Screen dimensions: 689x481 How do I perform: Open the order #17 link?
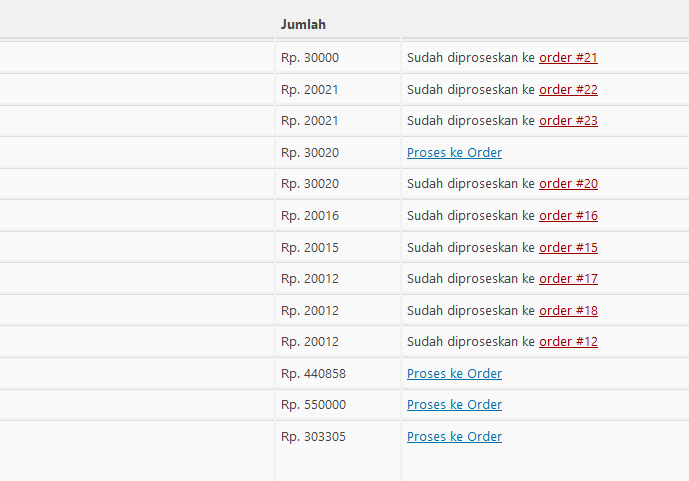568,279
